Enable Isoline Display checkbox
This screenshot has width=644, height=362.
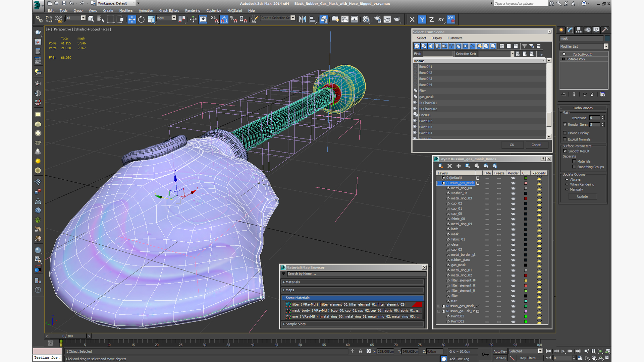tap(565, 133)
